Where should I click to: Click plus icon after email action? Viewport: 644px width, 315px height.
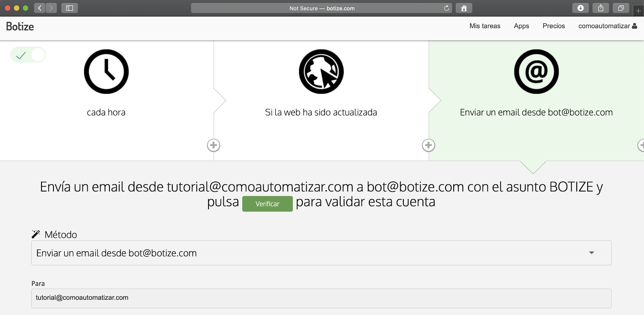641,145
